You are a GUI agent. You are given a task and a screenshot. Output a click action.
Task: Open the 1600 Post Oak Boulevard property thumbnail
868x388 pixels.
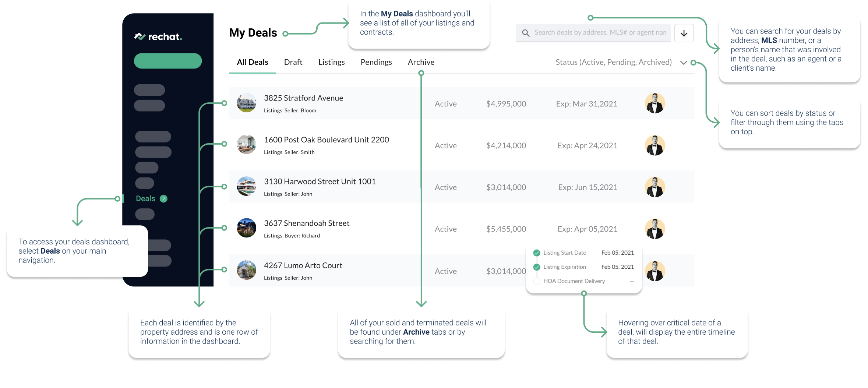click(246, 145)
